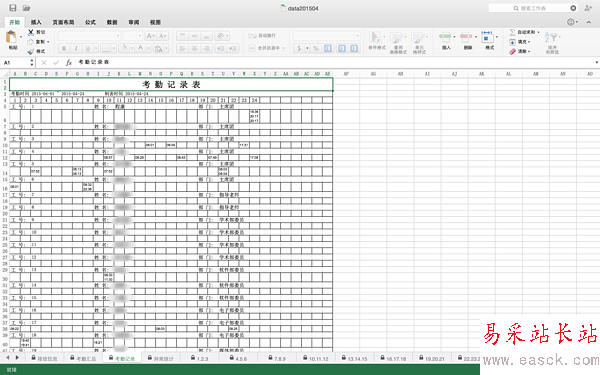Click the currency dollar format icon

click(299, 48)
